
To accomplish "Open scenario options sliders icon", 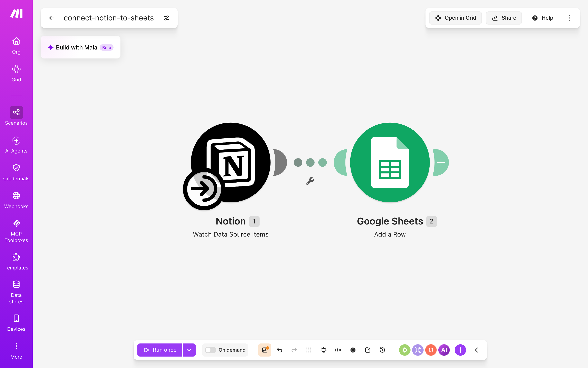I will coord(166,18).
